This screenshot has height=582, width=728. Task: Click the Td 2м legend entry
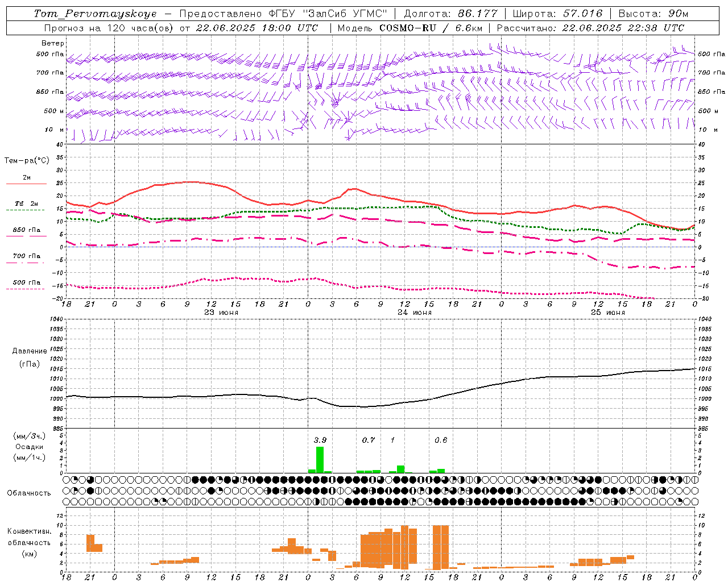click(x=27, y=203)
